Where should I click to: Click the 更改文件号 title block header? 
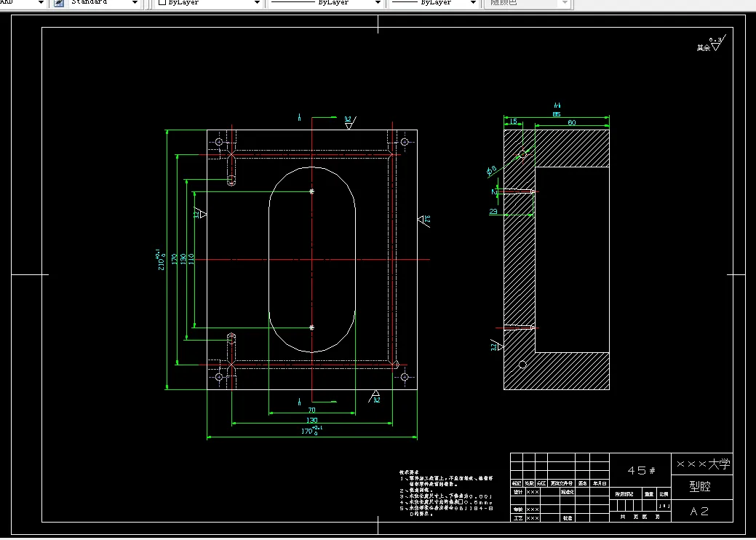pos(561,483)
